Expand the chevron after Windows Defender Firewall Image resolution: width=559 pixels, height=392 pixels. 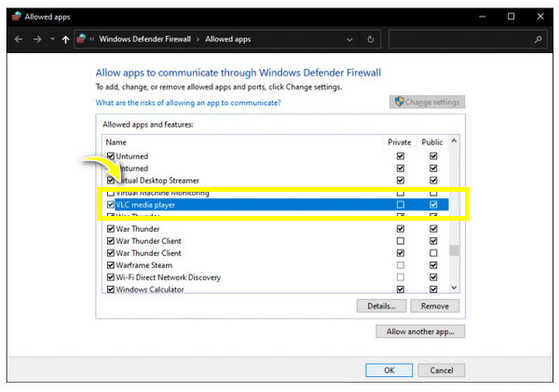198,39
